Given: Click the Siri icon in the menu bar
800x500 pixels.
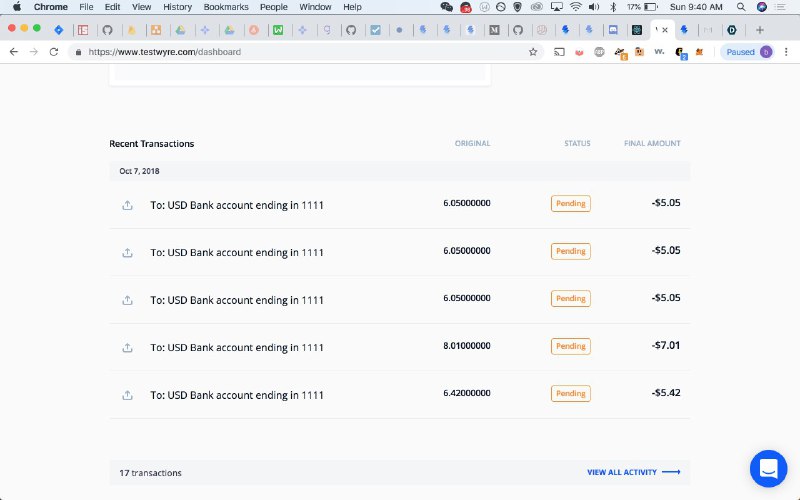Looking at the screenshot, I should (762, 7).
